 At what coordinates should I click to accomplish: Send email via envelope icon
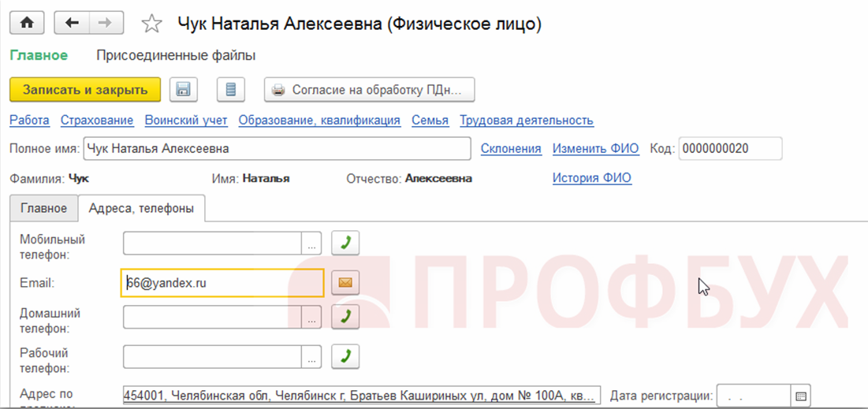[345, 282]
